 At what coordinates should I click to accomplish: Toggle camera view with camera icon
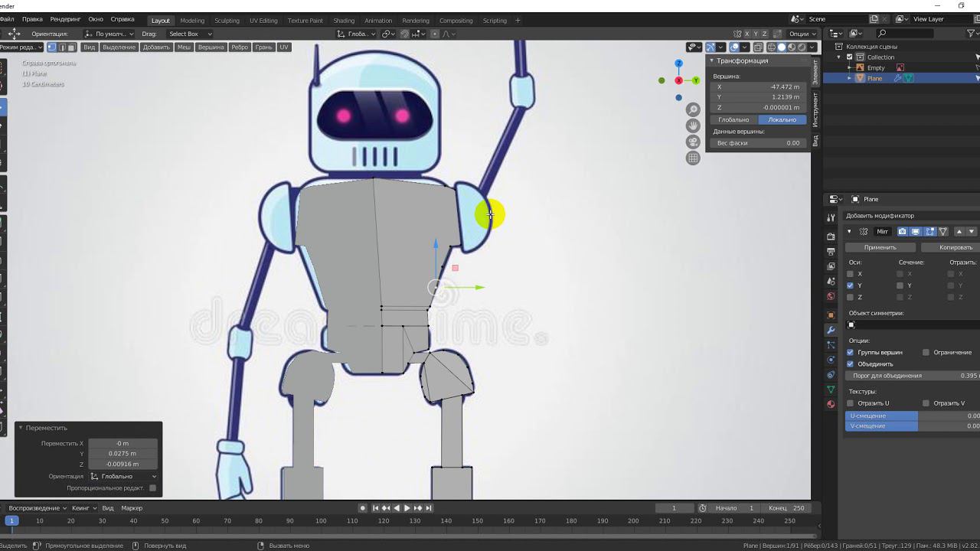point(693,142)
